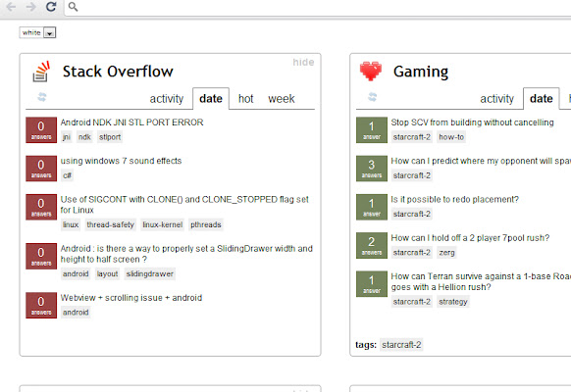Click the thread-safety tag
Screen dimensions: 571x392
(110, 224)
